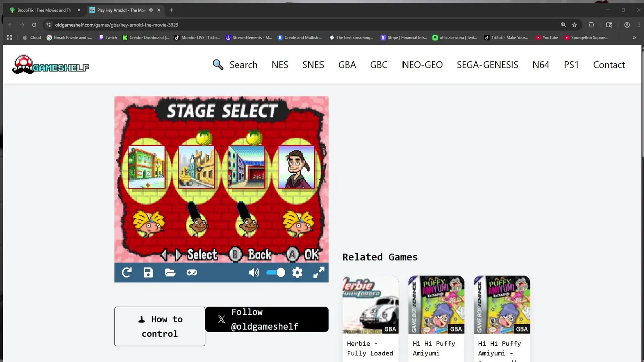644x362 pixels.
Task: Mute the emulator with speaker icon
Action: (x=254, y=273)
